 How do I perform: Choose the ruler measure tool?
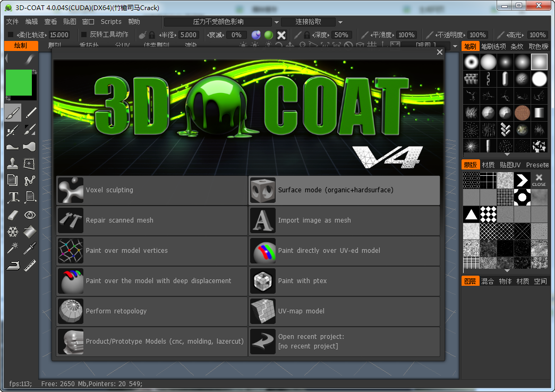click(x=30, y=266)
